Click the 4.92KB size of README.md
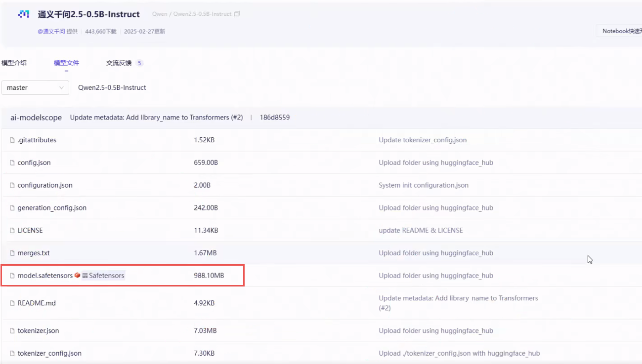The width and height of the screenshot is (642, 364). [204, 303]
